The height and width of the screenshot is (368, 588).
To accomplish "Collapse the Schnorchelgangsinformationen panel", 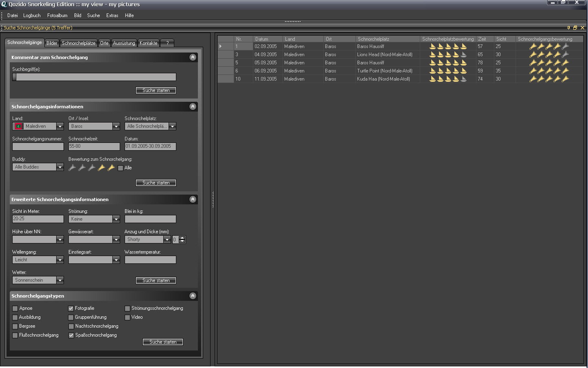I will pyautogui.click(x=193, y=107).
